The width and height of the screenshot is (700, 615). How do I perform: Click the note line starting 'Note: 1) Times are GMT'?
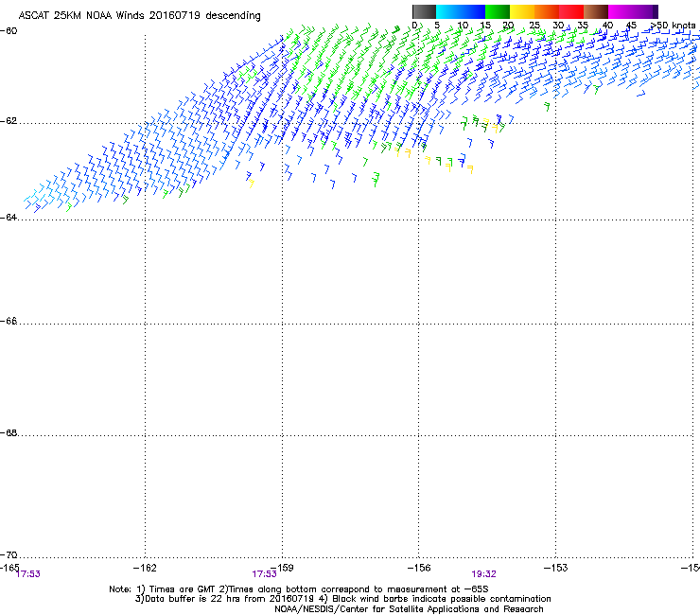299,589
